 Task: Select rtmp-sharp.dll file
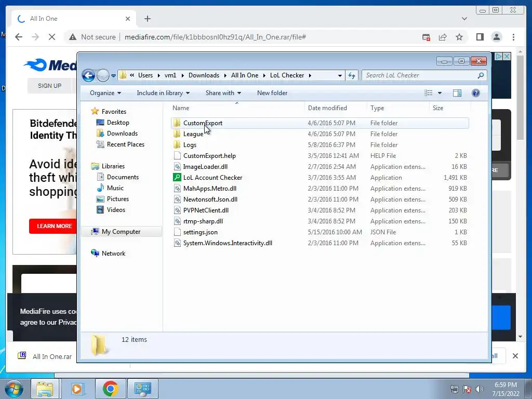[203, 221]
